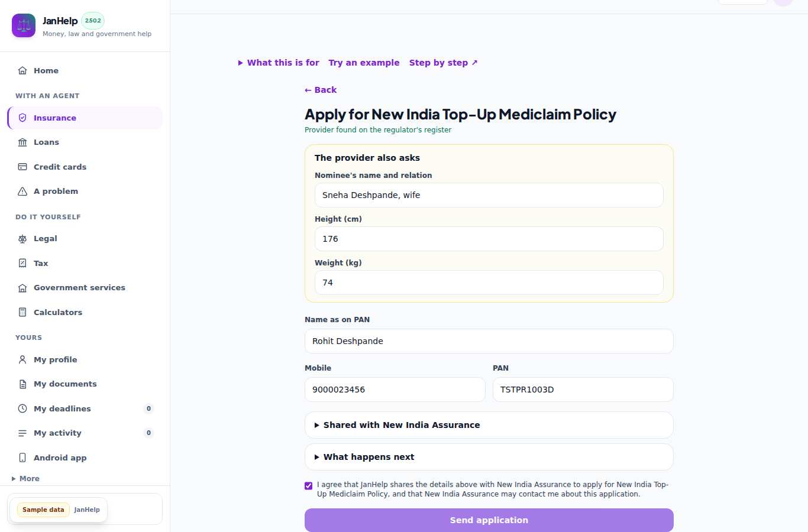Click the My activity count badge
This screenshot has height=532, width=808.
point(148,433)
